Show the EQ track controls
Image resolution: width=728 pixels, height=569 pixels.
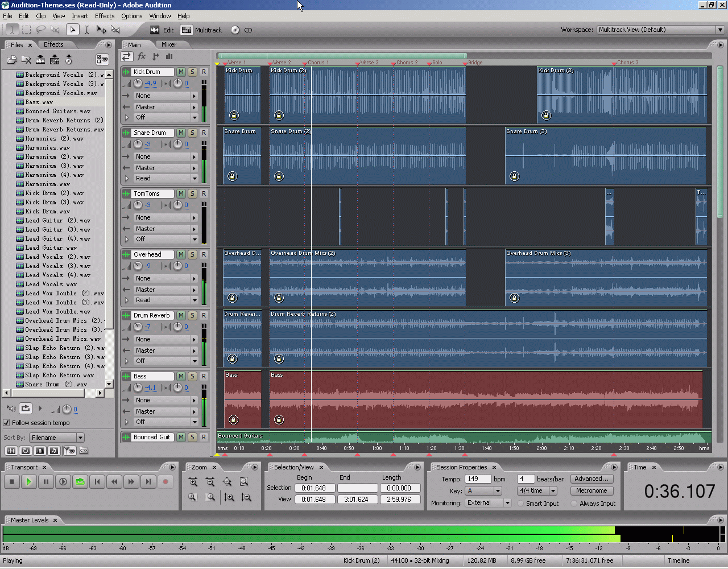[169, 56]
